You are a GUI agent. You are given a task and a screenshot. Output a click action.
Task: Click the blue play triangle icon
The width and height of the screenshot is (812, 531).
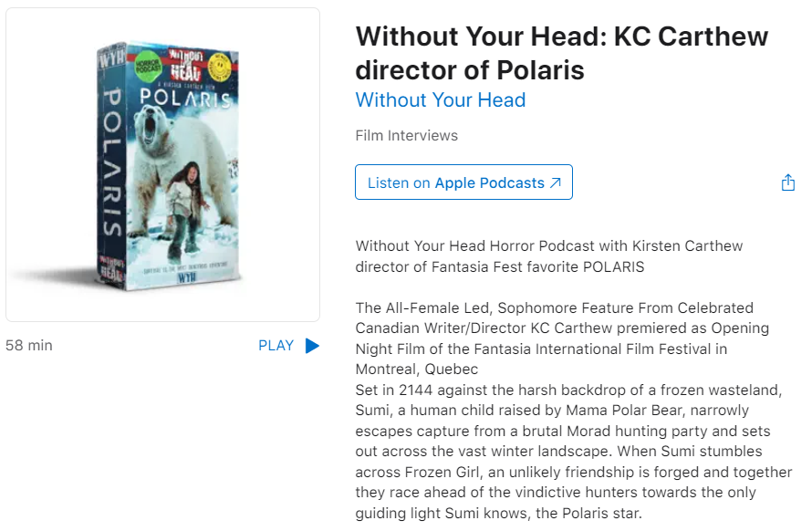(x=312, y=346)
